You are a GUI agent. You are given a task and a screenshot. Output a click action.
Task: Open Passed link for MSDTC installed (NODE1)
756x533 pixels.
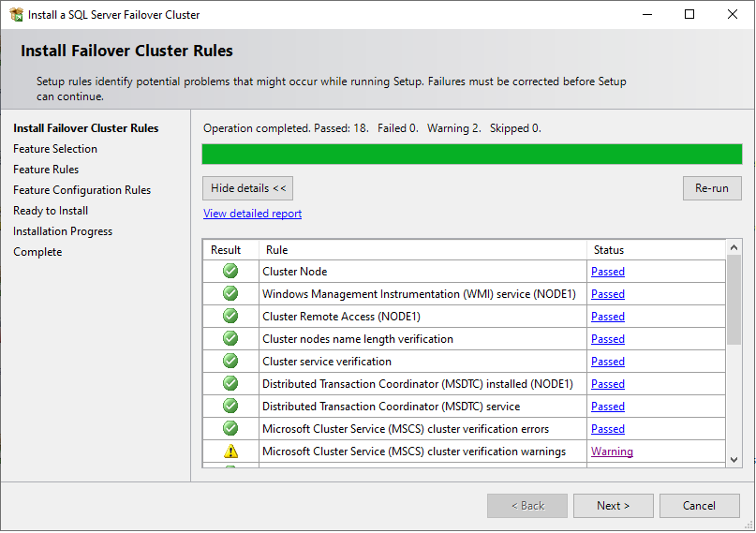607,384
